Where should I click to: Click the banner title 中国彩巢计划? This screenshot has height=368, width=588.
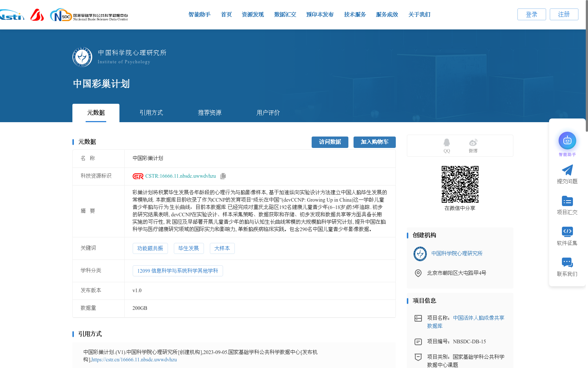click(101, 84)
